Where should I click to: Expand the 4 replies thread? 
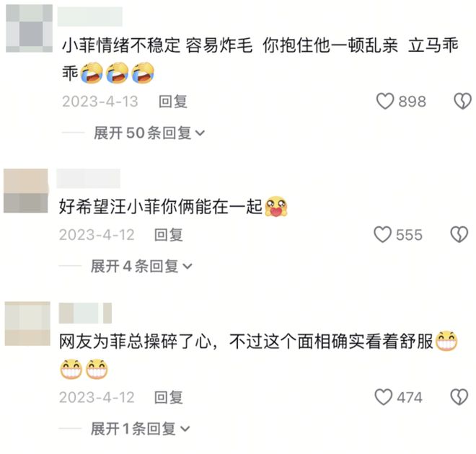tap(141, 266)
